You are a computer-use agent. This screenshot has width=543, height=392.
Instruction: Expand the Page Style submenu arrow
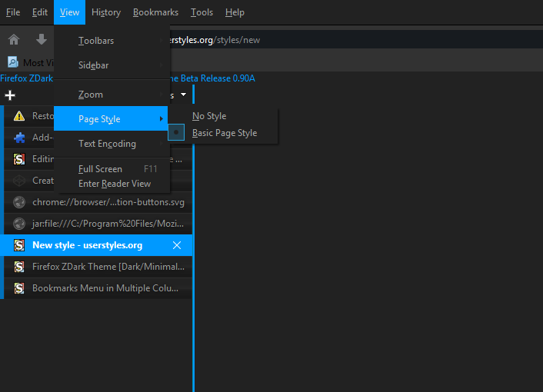(x=161, y=118)
